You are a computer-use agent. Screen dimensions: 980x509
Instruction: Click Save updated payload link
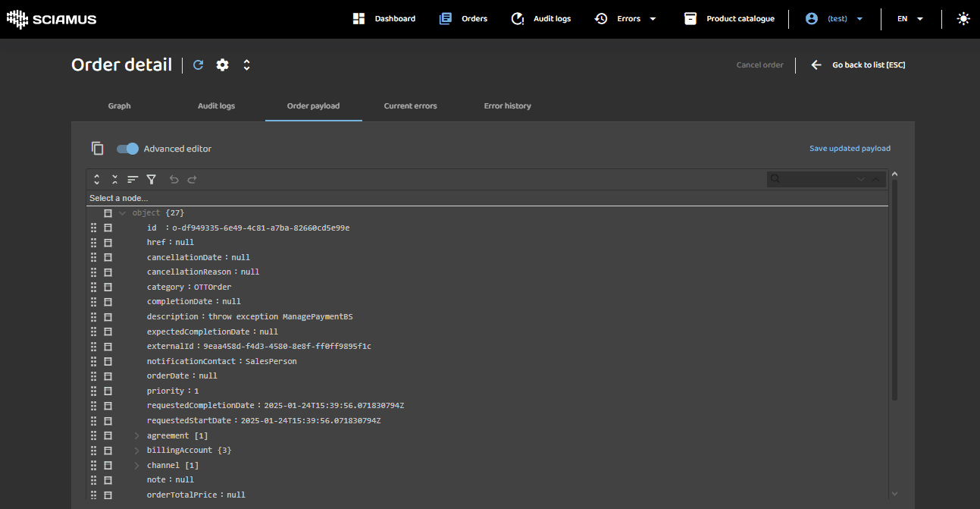[x=850, y=149]
